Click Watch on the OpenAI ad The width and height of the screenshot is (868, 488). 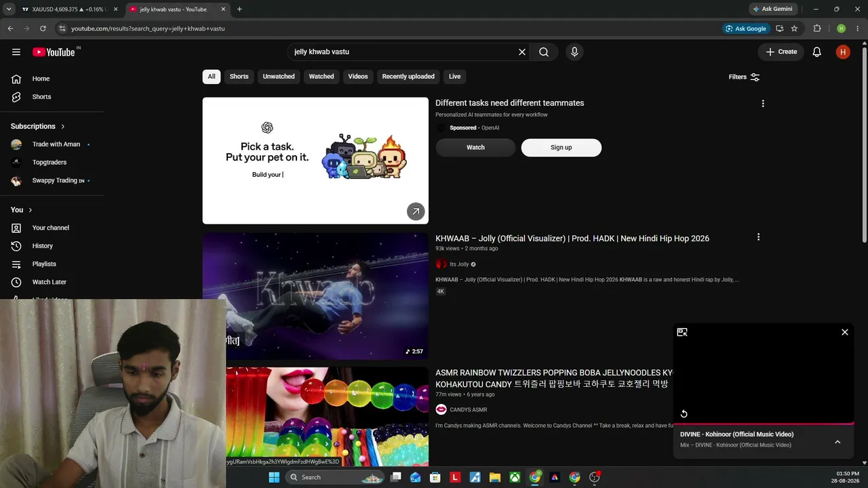coord(475,148)
